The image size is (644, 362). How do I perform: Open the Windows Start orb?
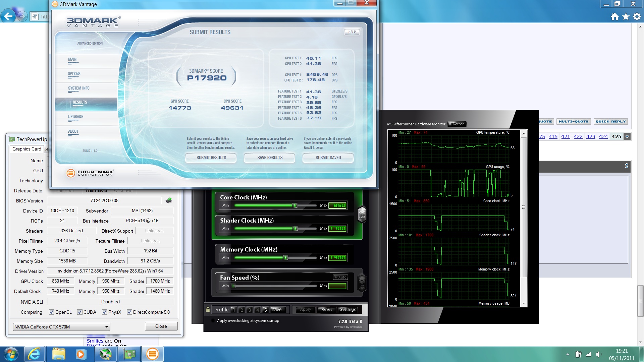[10, 354]
